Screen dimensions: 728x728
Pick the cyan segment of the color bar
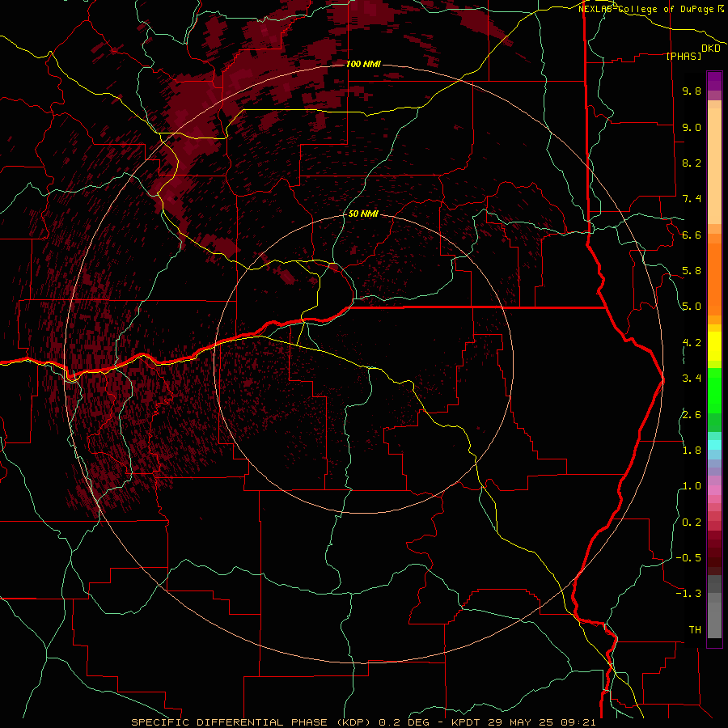tap(714, 445)
